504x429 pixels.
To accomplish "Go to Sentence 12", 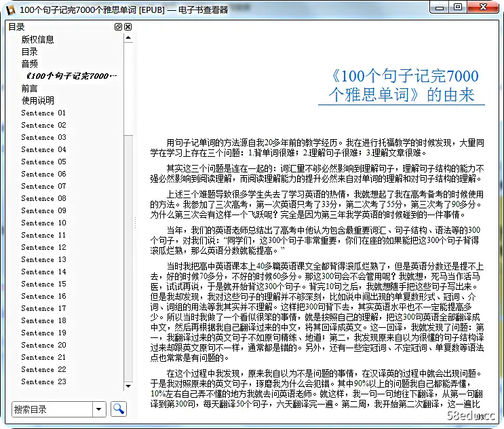I will 43,247.
